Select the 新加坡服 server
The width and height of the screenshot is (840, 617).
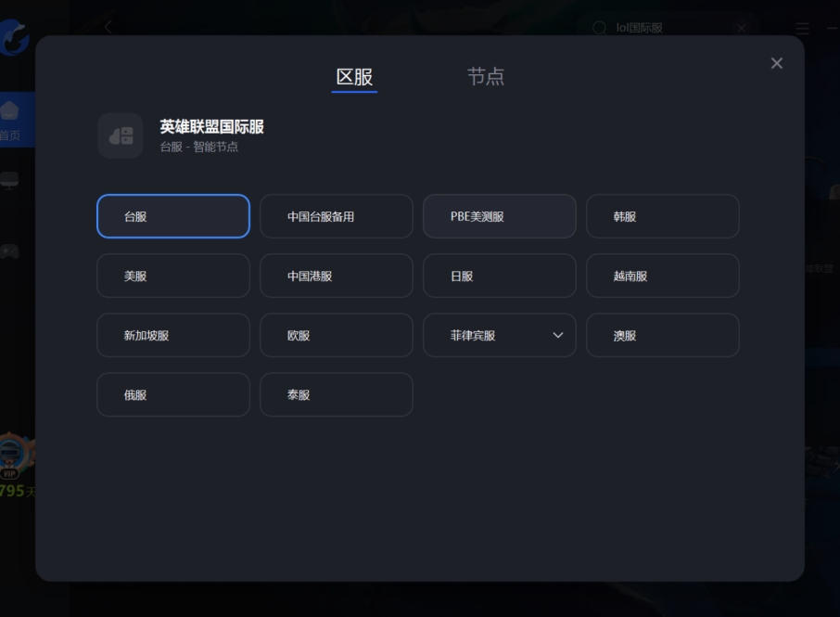173,335
